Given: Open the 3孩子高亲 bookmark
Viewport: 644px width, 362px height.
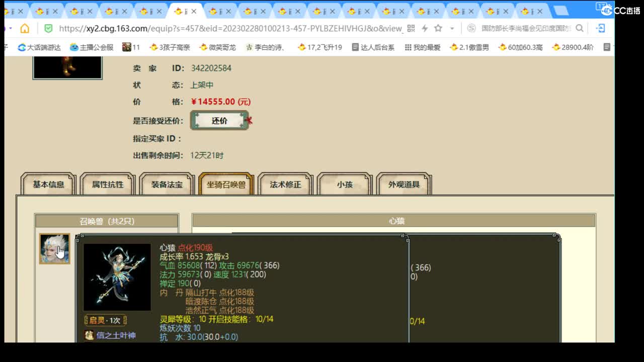Looking at the screenshot, I should click(x=170, y=47).
